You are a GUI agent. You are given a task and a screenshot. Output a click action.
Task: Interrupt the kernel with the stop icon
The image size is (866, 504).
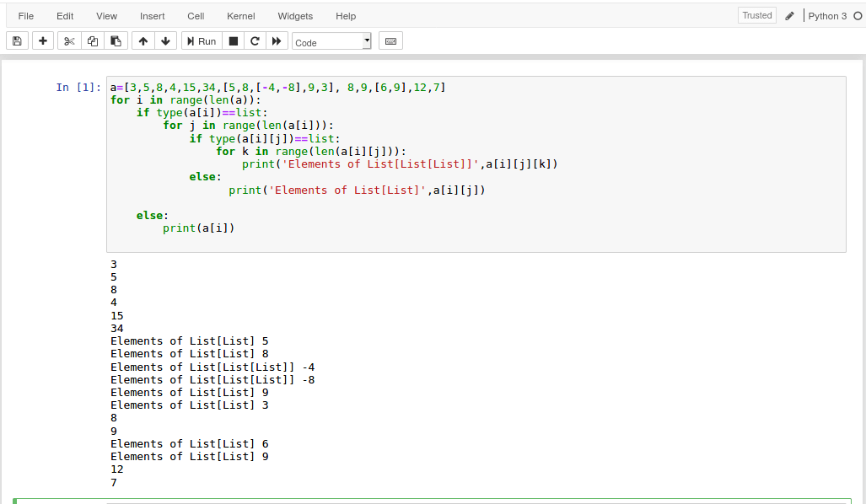[232, 40]
